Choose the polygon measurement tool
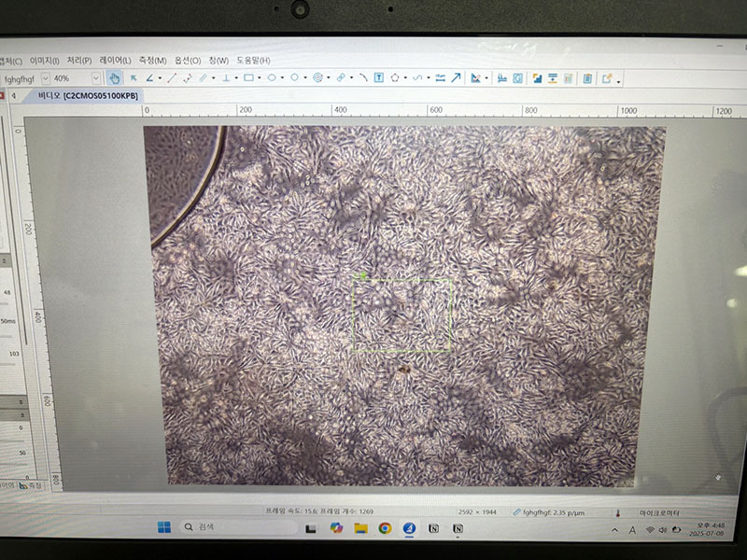Screen dimensions: 747x560 pos(395,78)
